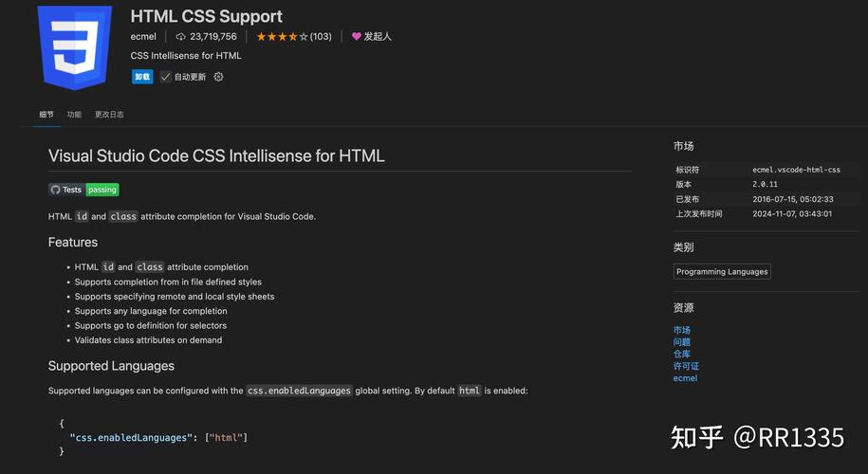Click the ecmel link under resources
Viewport: 868px width, 474px height.
point(685,378)
